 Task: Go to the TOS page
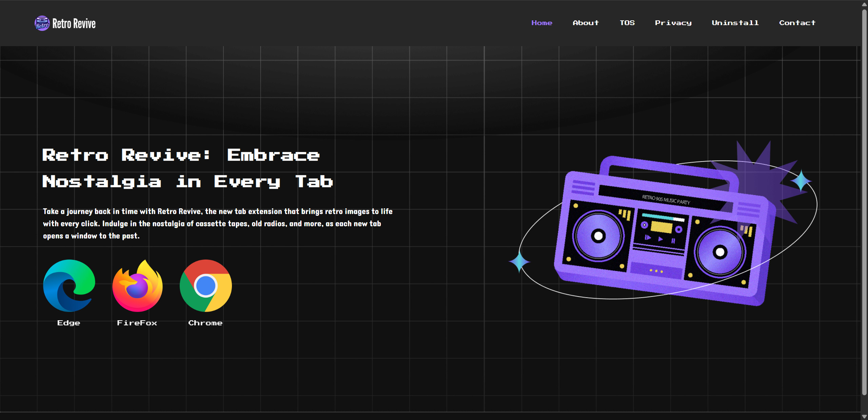click(627, 23)
